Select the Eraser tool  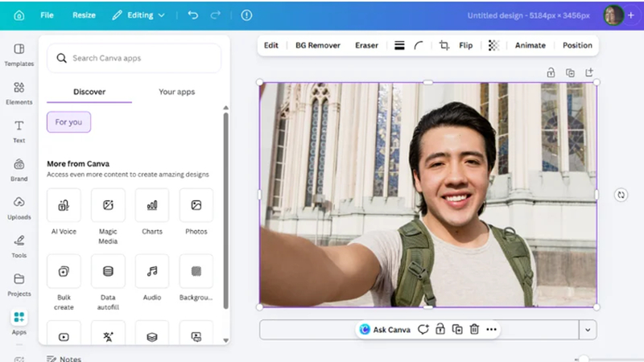[x=366, y=45]
